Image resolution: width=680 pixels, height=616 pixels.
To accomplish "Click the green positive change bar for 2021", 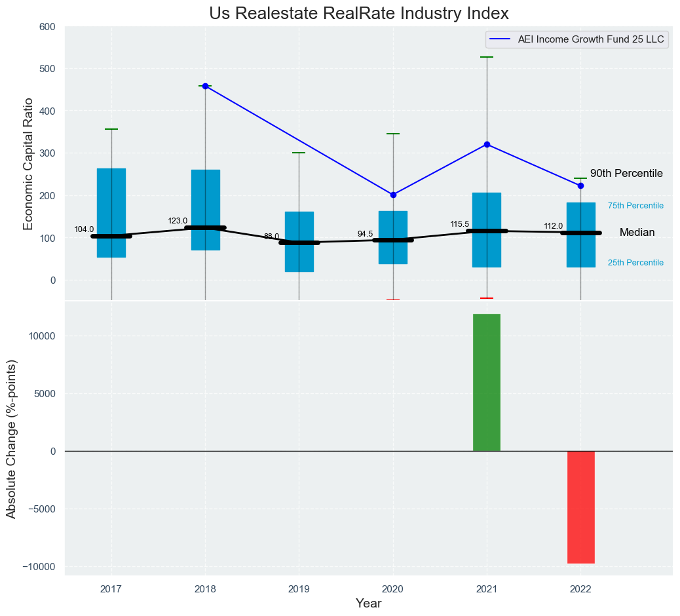I will 487,382.
